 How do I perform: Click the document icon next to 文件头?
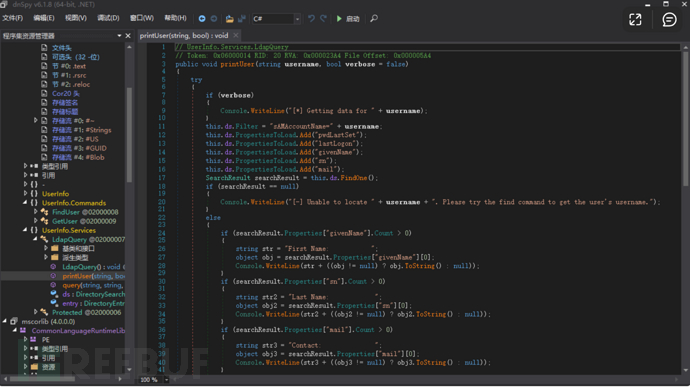[x=44, y=48]
